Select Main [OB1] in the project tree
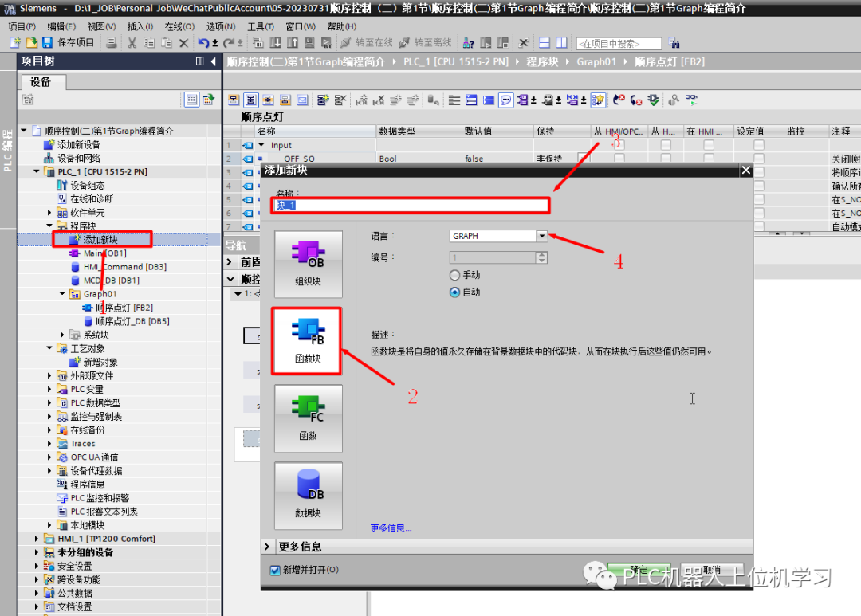 (105, 253)
